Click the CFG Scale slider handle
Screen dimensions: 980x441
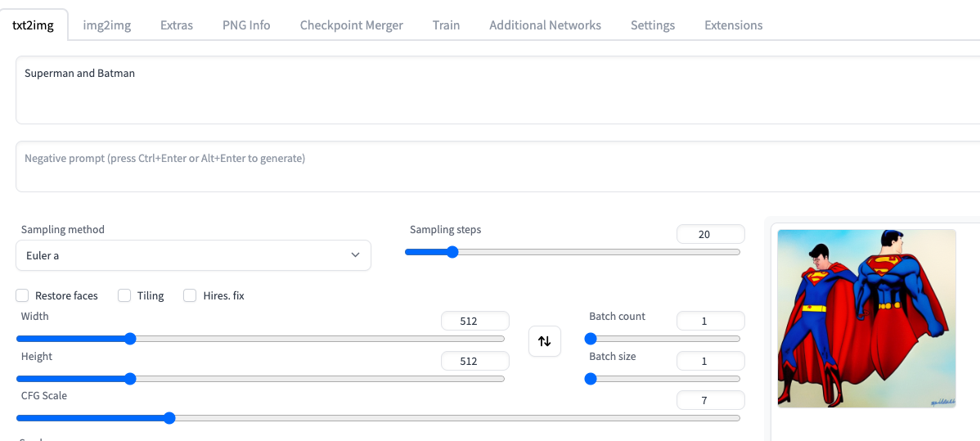click(169, 418)
